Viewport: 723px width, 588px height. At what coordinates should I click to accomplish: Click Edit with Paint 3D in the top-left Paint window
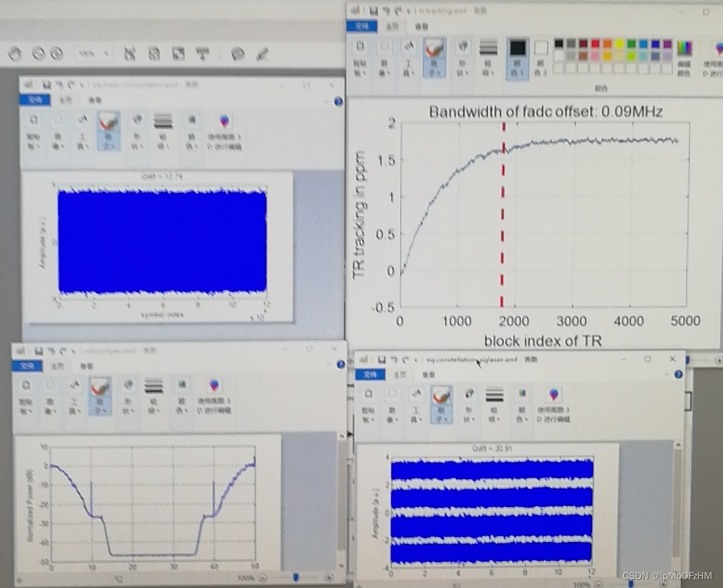tap(224, 132)
